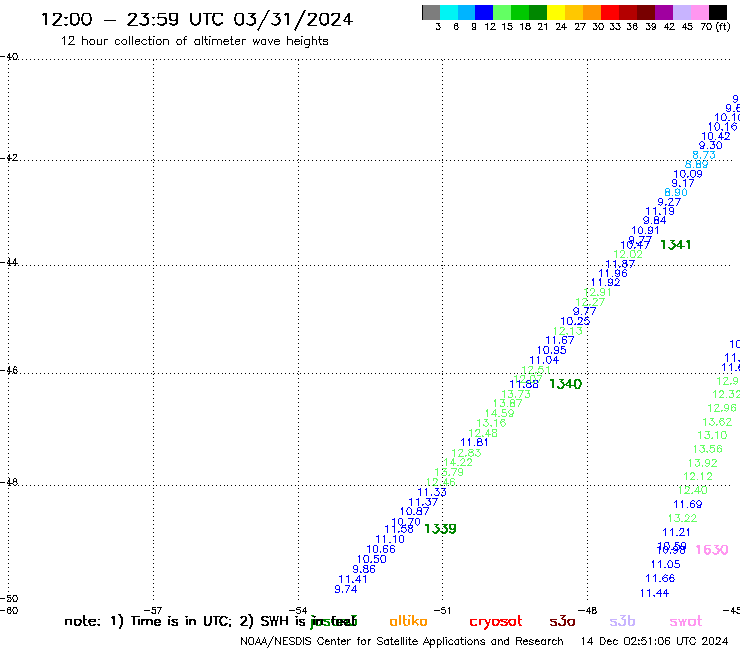This screenshot has width=740, height=650.
Task: Click the wave height value 13.92
Action: pyautogui.click(x=703, y=463)
